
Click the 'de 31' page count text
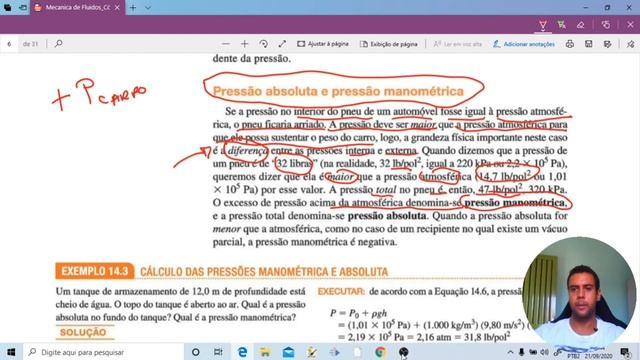click(30, 44)
